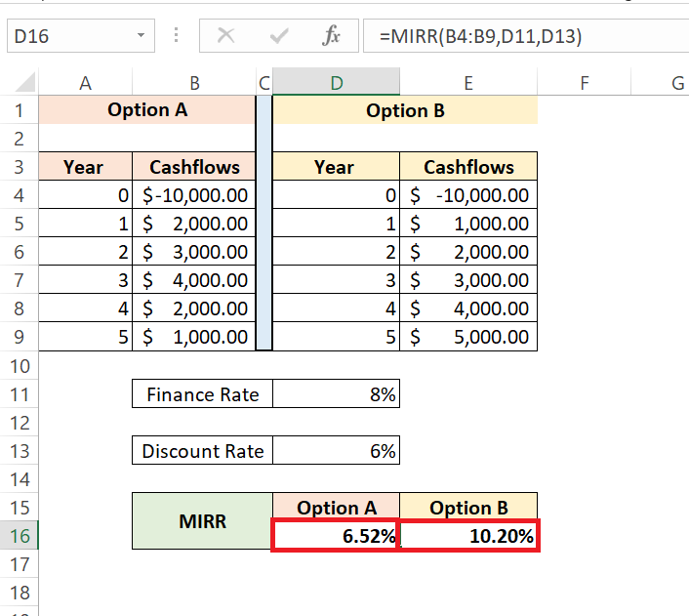Select Option B's $3,000.00 cashflow in year 3
This screenshot has height=616, width=689.
(x=468, y=279)
